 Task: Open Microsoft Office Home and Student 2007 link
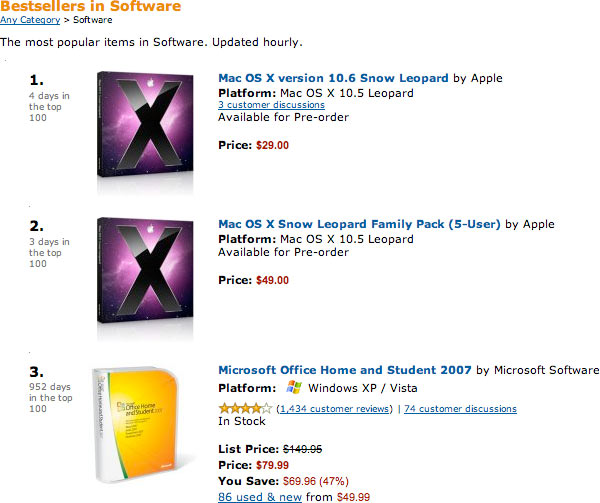345,371
